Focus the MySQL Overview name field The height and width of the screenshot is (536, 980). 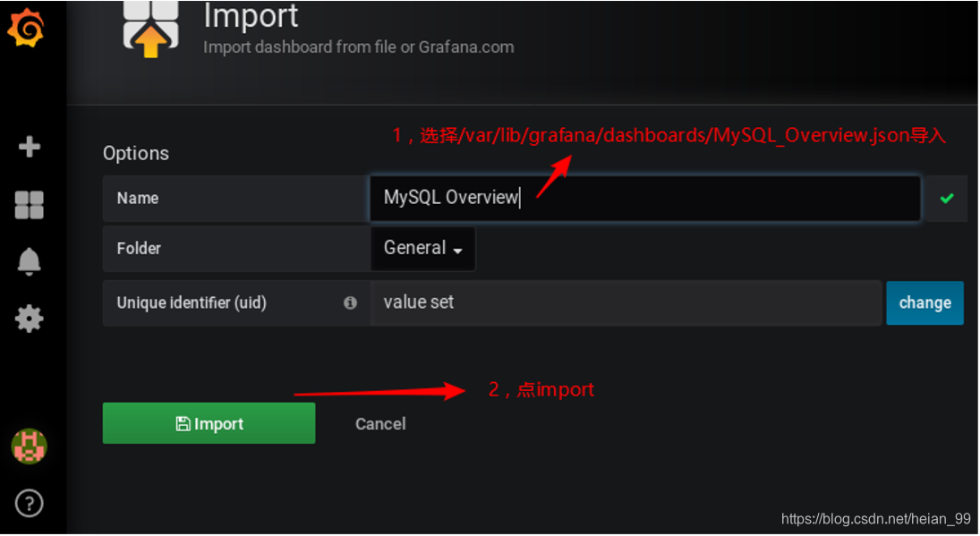[x=645, y=199]
